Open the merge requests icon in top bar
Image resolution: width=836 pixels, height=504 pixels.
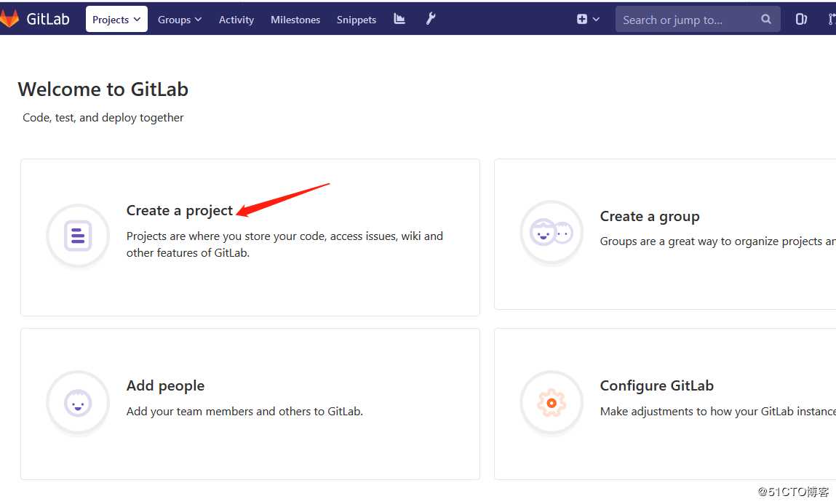[x=832, y=19]
